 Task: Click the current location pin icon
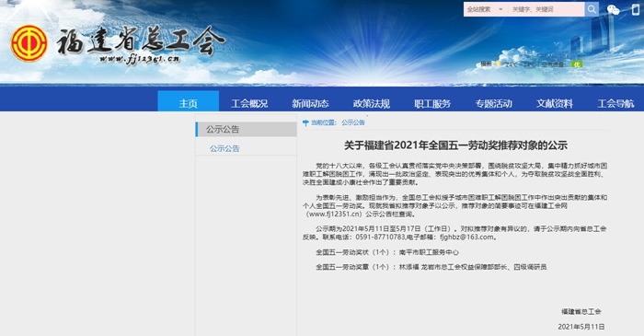click(x=305, y=122)
